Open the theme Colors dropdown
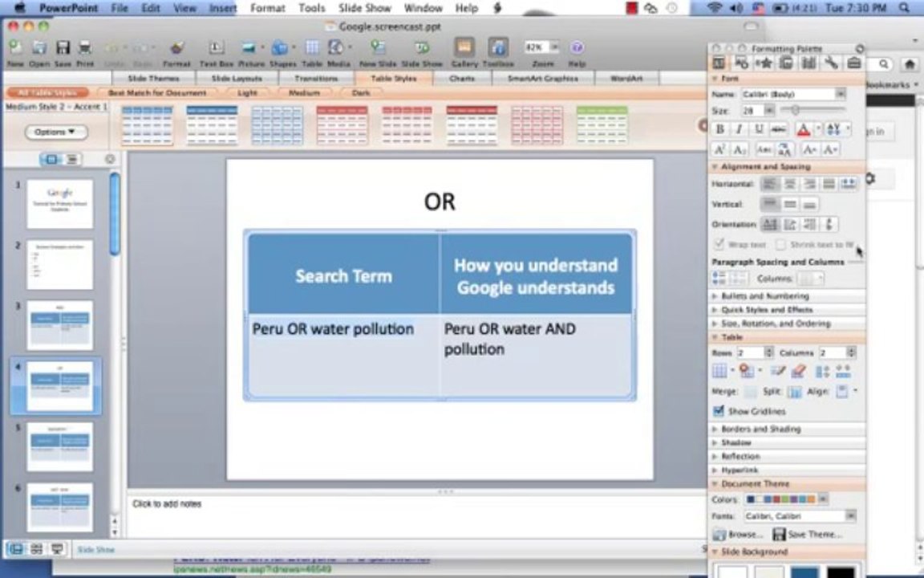The image size is (924, 578). [x=823, y=499]
